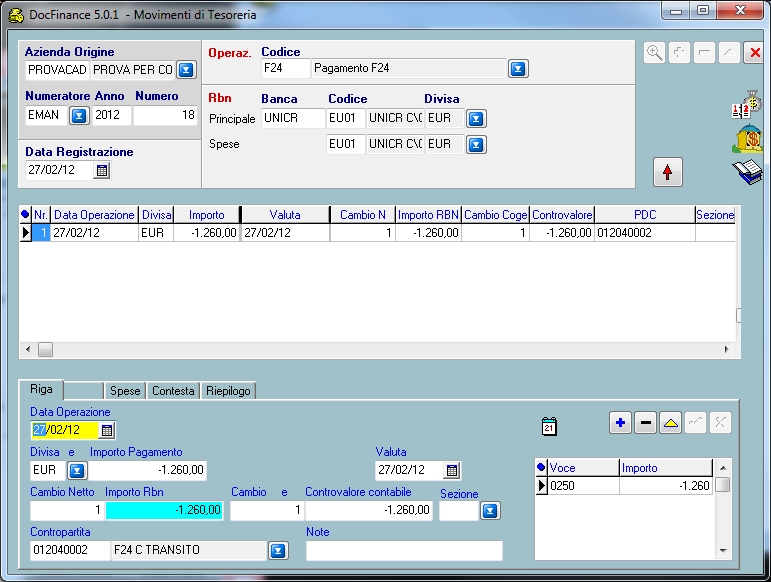The height and width of the screenshot is (582, 771).
Task: Open the bank building icon
Action: 747,139
